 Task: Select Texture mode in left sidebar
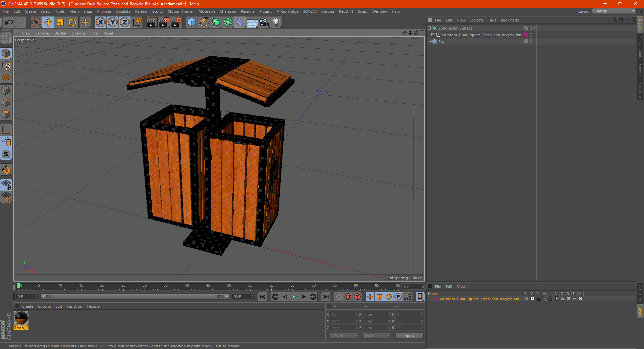pos(6,66)
